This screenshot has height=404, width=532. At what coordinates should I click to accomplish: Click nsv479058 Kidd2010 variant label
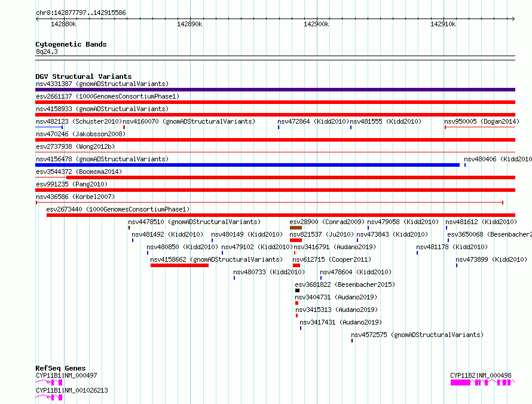pos(403,222)
